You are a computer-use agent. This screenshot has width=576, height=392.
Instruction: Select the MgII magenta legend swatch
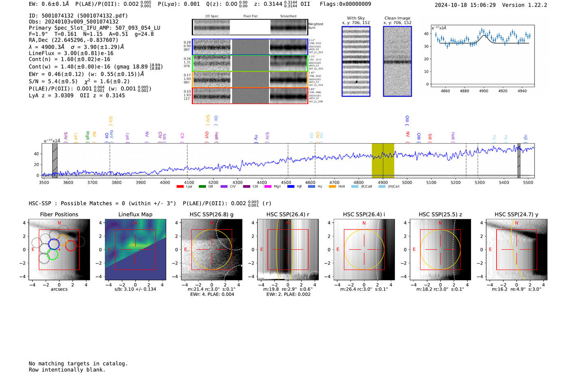coord(268,187)
